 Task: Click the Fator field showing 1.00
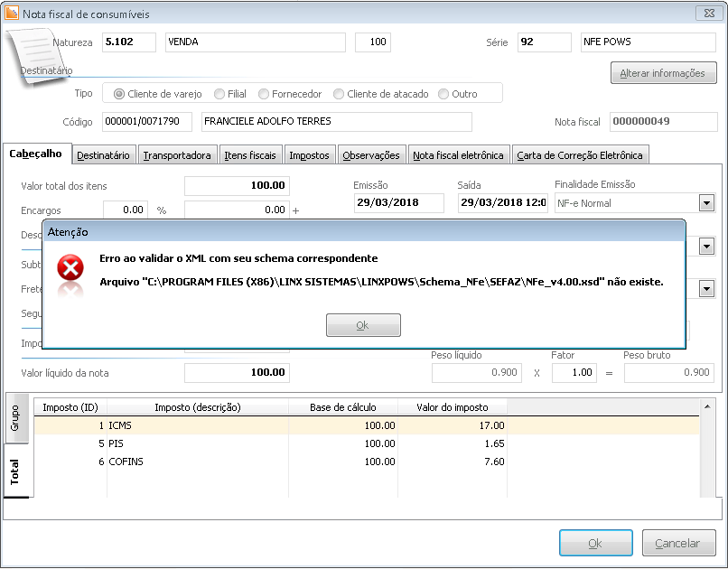point(574,373)
